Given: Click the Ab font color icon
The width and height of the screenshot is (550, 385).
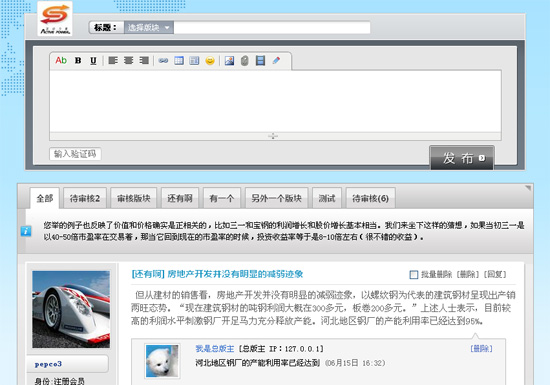Looking at the screenshot, I should click(x=61, y=60).
